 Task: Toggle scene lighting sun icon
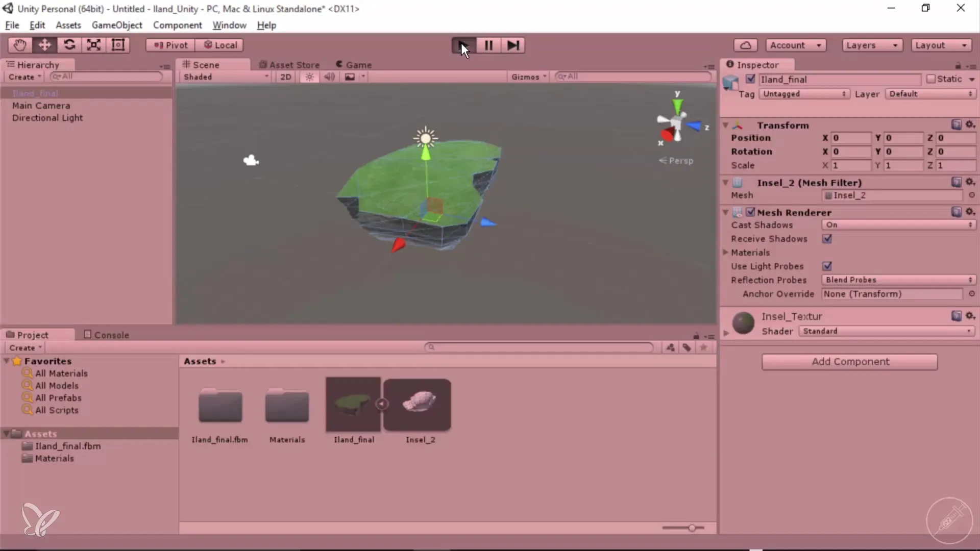coord(309,77)
